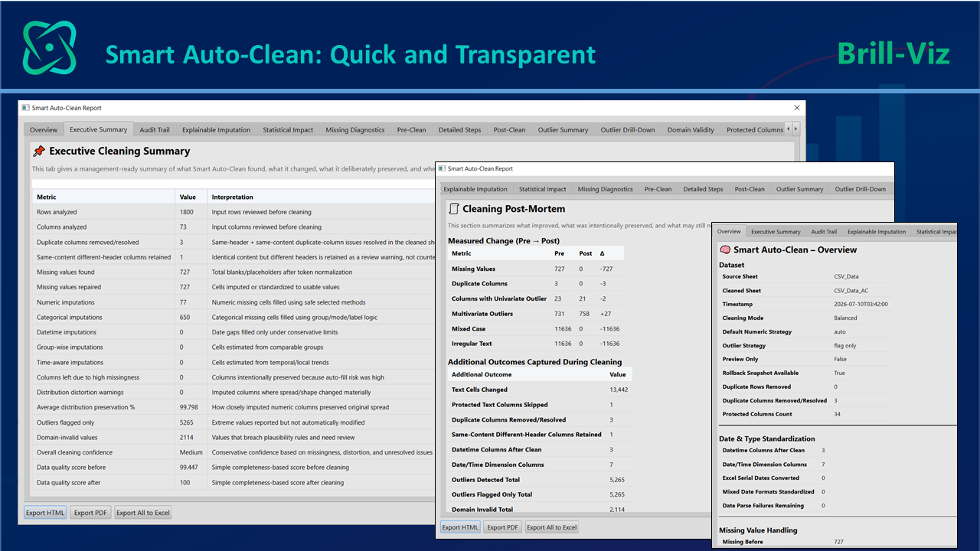This screenshot has height=551, width=980.
Task: Close the back Smart Auto-Clean Report window
Action: tap(796, 108)
